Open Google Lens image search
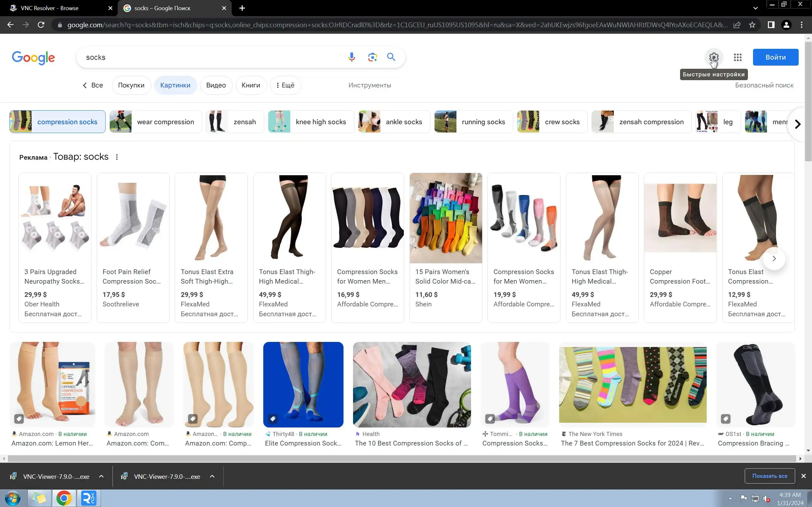 [372, 57]
